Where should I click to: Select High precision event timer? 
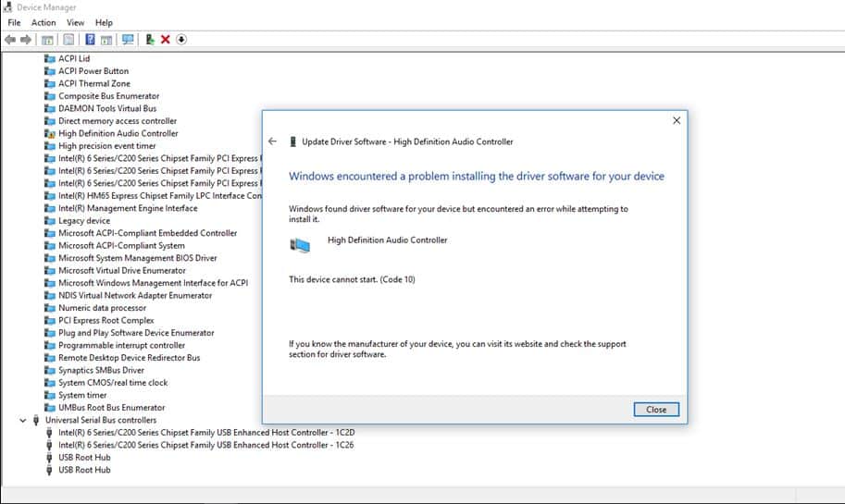pos(107,146)
